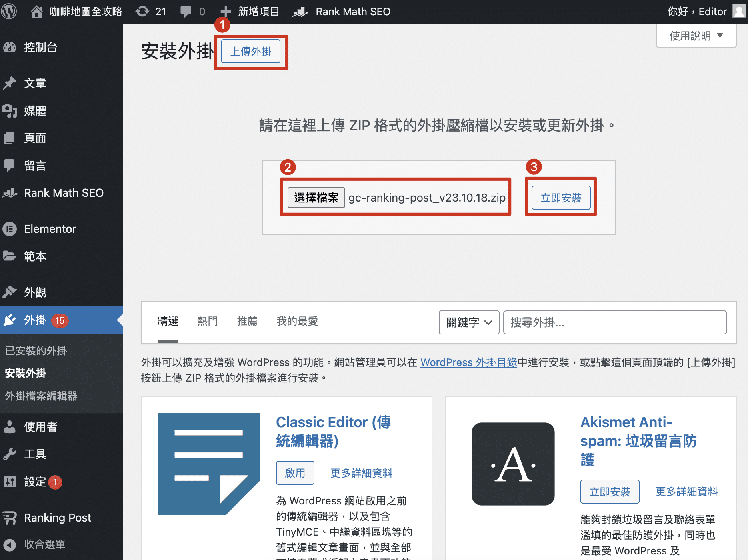Expand the 使用說明 help dropdown
Viewport: 748px width, 560px height.
coord(696,36)
